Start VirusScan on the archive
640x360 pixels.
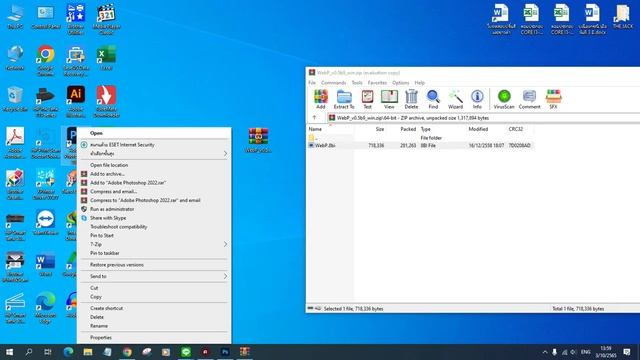tap(504, 99)
